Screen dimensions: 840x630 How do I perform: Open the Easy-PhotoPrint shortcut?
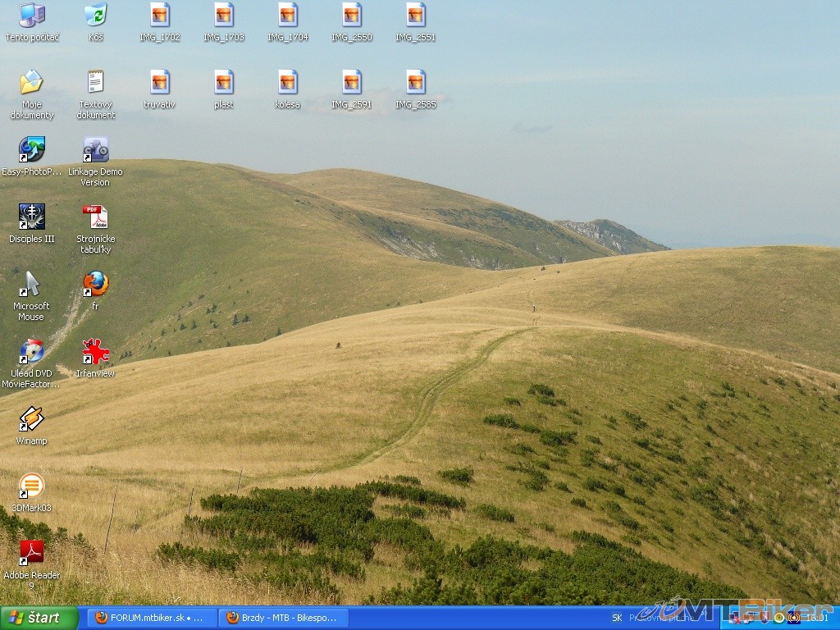click(x=31, y=150)
